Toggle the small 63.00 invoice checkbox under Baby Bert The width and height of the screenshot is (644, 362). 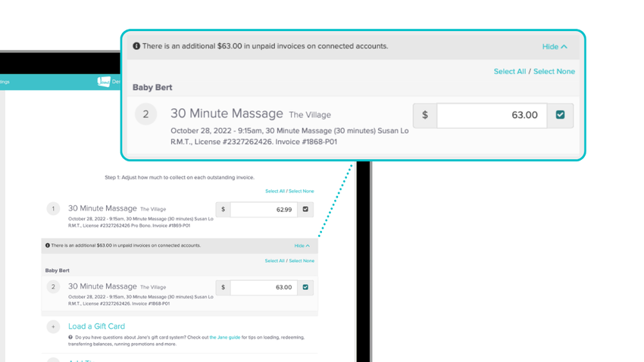[305, 288]
